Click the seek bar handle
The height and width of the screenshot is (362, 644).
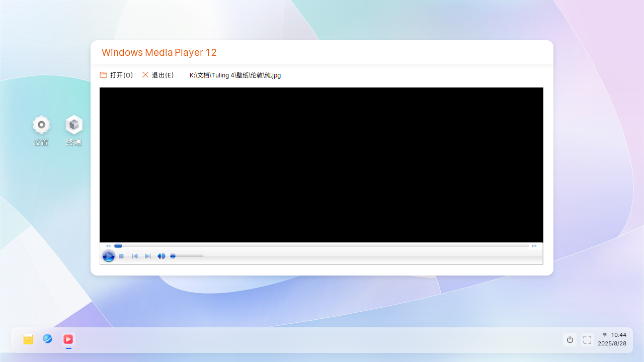pyautogui.click(x=118, y=246)
